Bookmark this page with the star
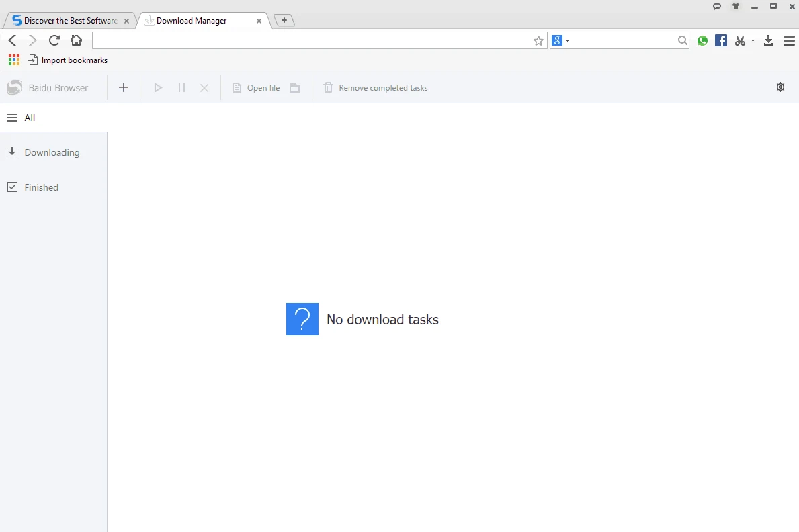 click(x=538, y=41)
